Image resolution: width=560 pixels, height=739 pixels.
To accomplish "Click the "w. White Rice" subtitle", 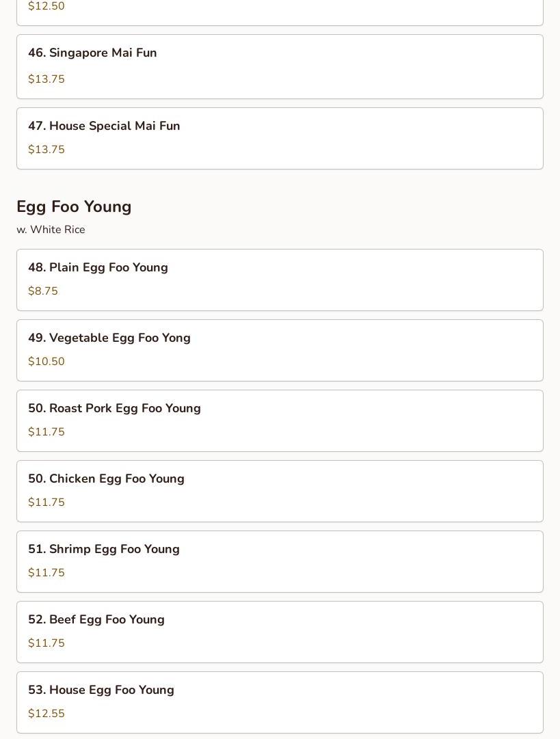I will pos(51,230).
